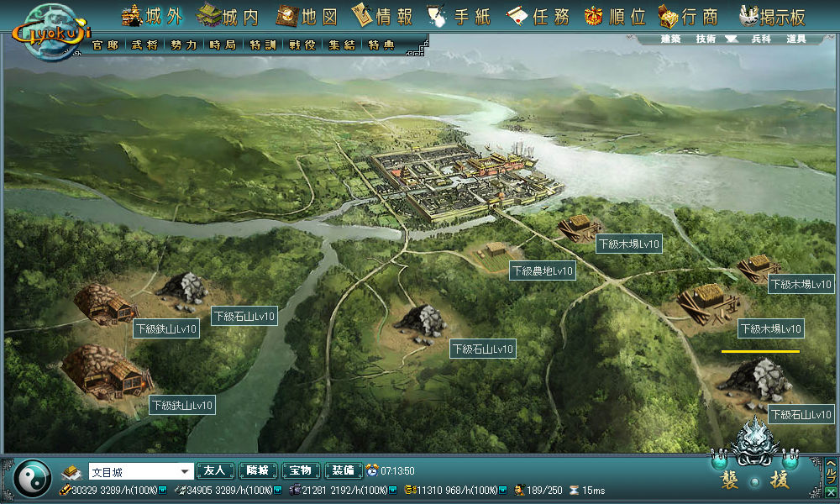840x504 pixels.
Task: Click the resource icon beside 34905
Action: [180, 490]
